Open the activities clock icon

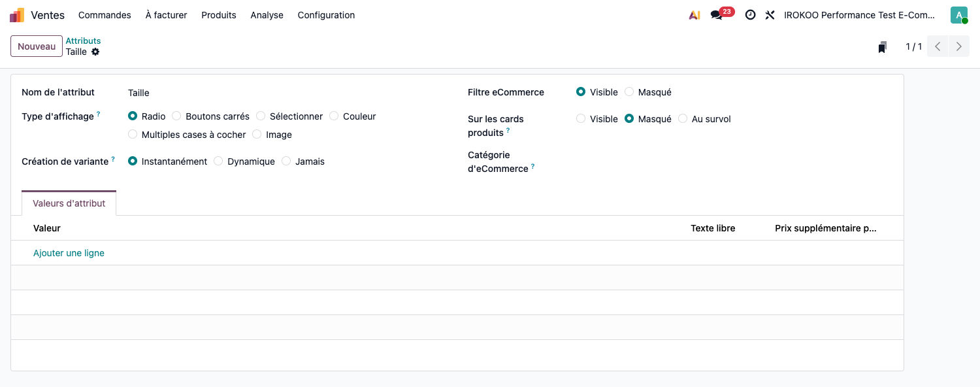click(751, 15)
